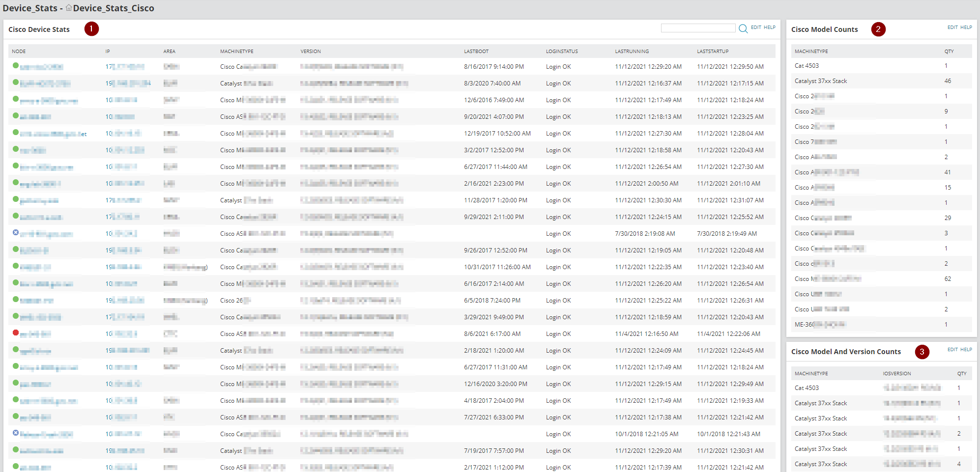Open HELP for Cisco Model And Version Counts

click(966, 350)
